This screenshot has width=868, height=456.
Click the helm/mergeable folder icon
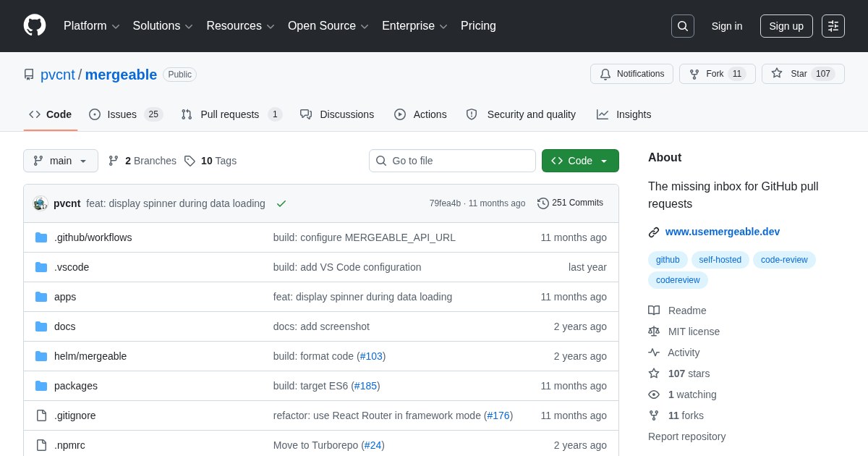(41, 356)
